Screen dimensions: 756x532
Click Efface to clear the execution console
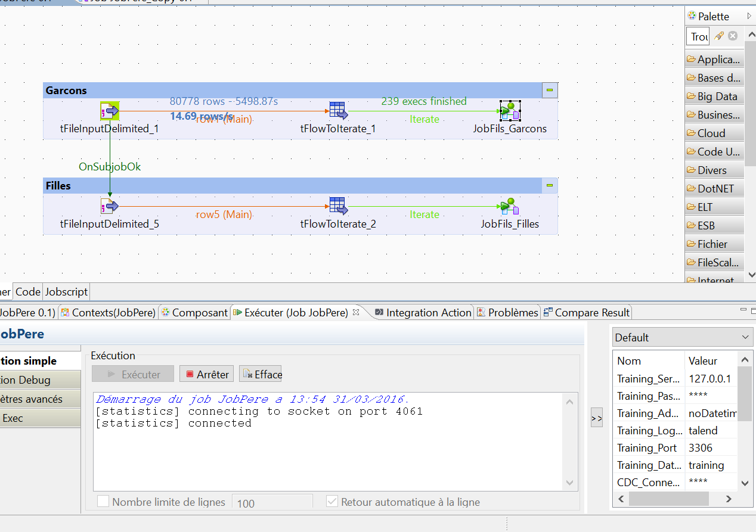coord(260,374)
